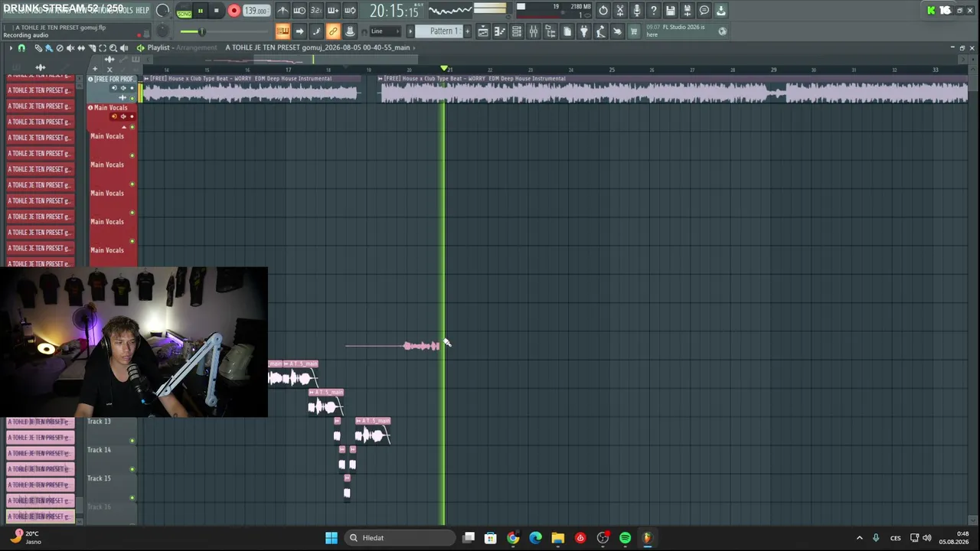Open the touch controller hand icon
The image size is (980, 551).
[x=617, y=31]
